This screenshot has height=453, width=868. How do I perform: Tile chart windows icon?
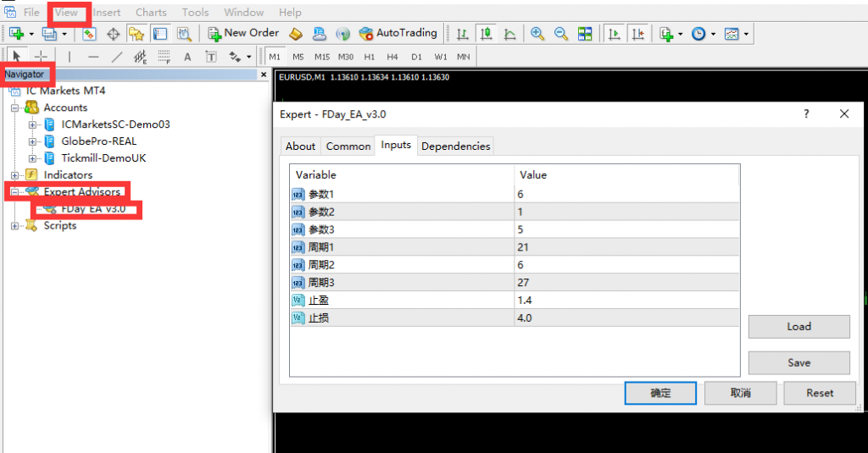pos(585,34)
